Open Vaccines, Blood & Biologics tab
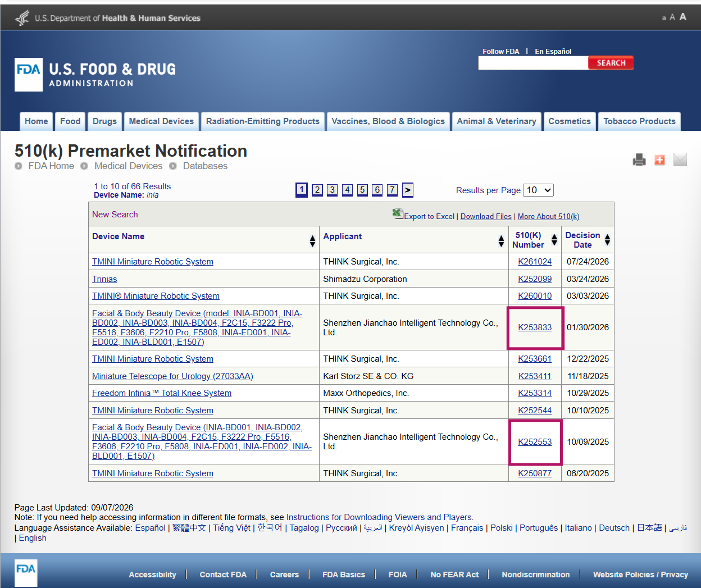Image resolution: width=701 pixels, height=588 pixels. [x=388, y=121]
